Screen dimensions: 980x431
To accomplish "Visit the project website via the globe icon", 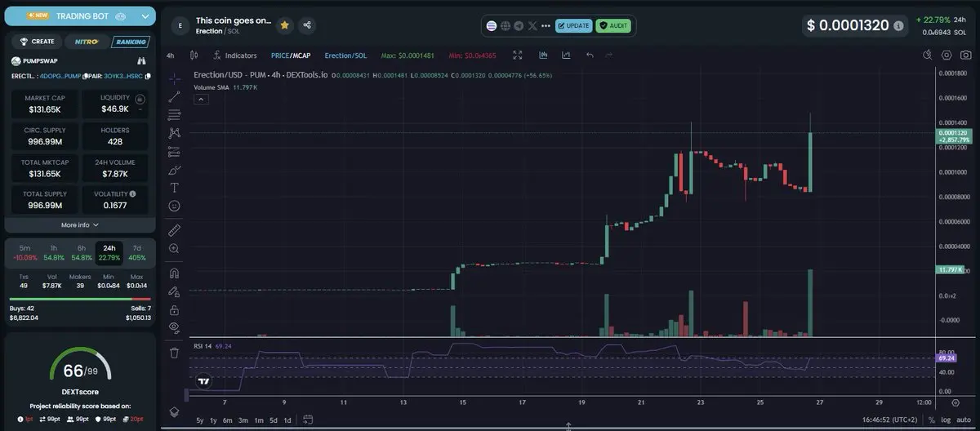I will [x=506, y=26].
